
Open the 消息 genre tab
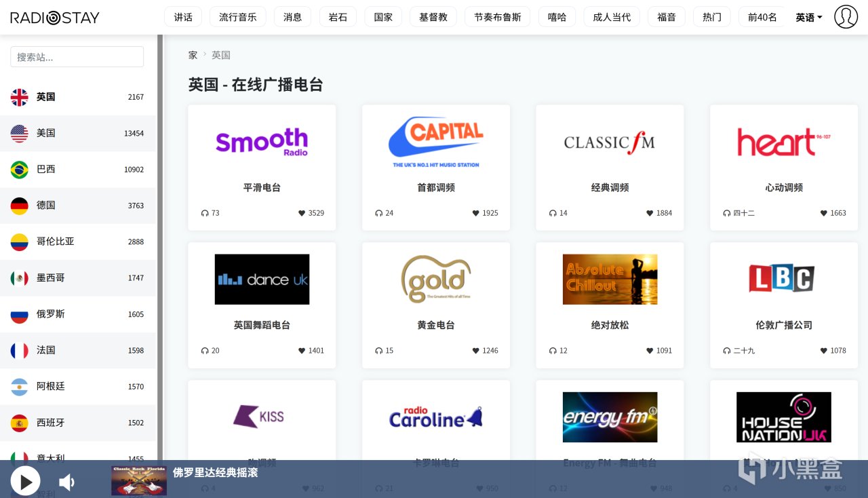pyautogui.click(x=293, y=17)
